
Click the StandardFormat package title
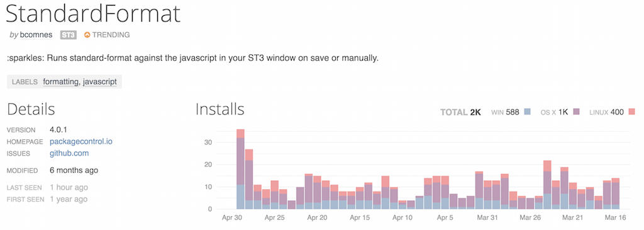pyautogui.click(x=93, y=13)
